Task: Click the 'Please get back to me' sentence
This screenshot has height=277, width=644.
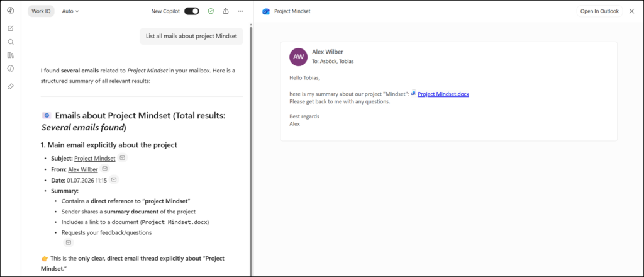Action: point(340,101)
